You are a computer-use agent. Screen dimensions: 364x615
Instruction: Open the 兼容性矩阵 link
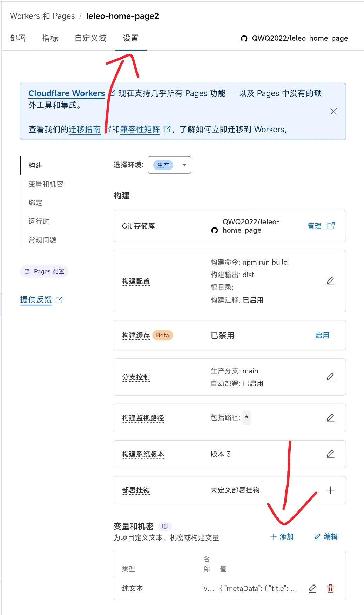(x=140, y=130)
